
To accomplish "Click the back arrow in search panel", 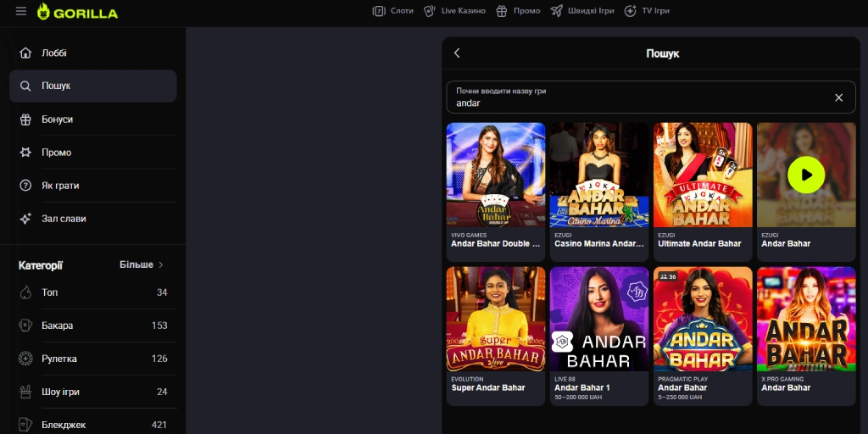I will pos(457,53).
